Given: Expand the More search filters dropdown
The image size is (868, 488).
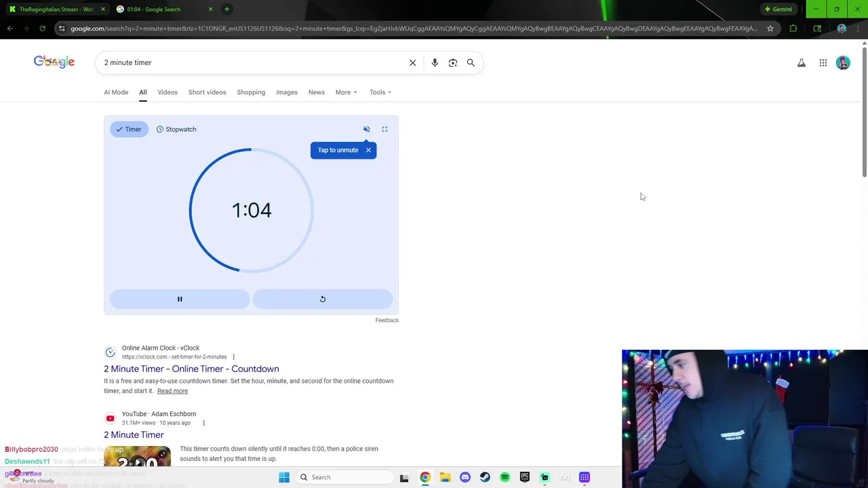Looking at the screenshot, I should [346, 92].
